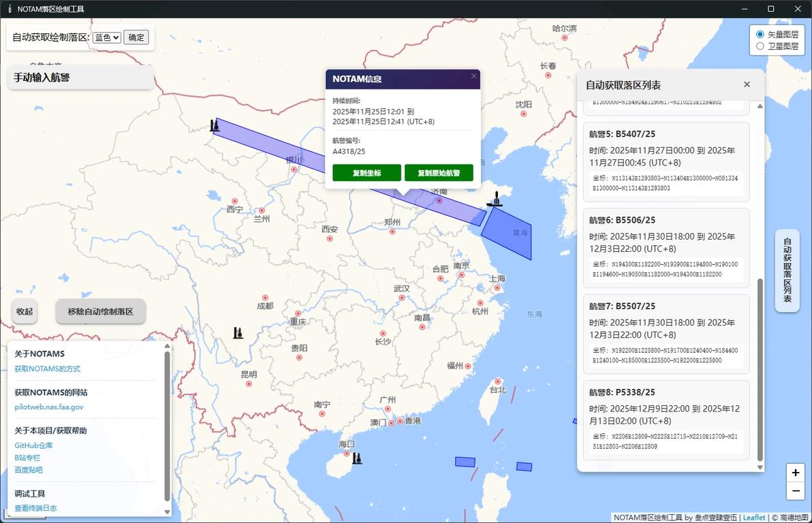Minimize the NOTAM落区绘制工具 window
Viewport: 812px width, 523px height.
point(744,9)
